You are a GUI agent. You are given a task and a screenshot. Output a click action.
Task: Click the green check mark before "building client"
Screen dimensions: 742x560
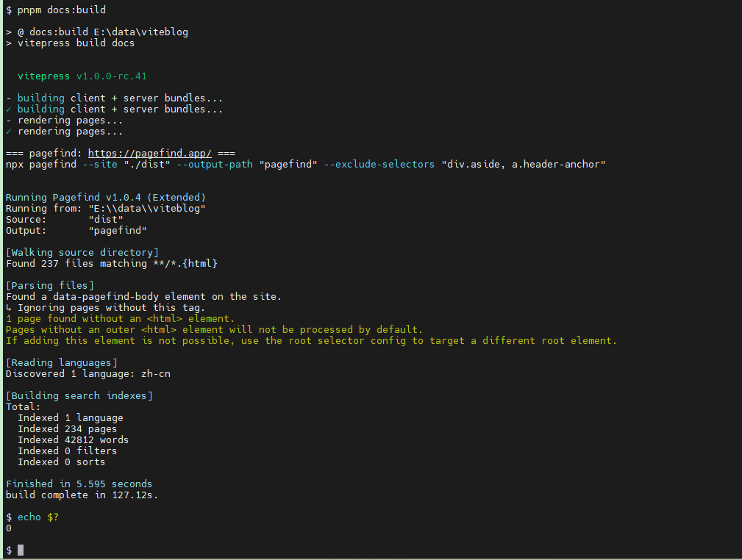8,109
